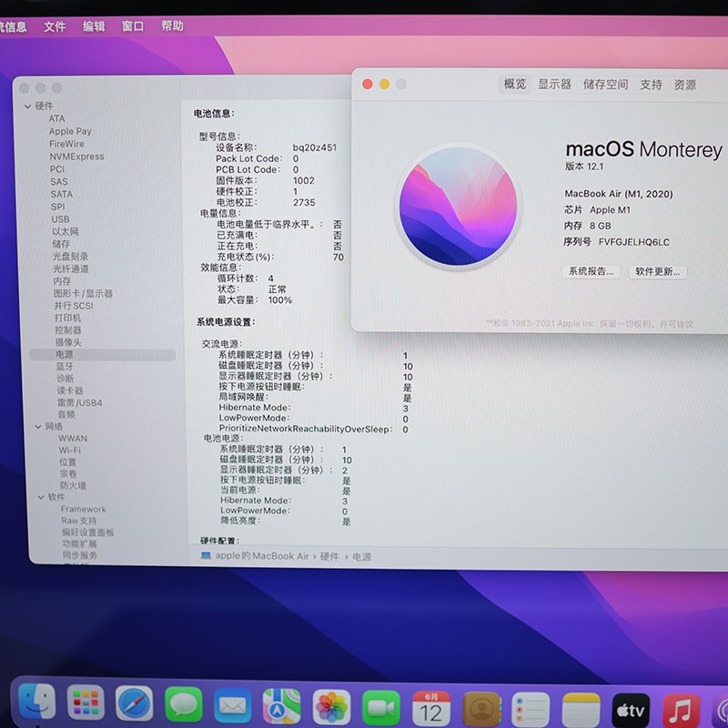Open the Photos app from the Dock
The height and width of the screenshot is (728, 728).
click(329, 705)
